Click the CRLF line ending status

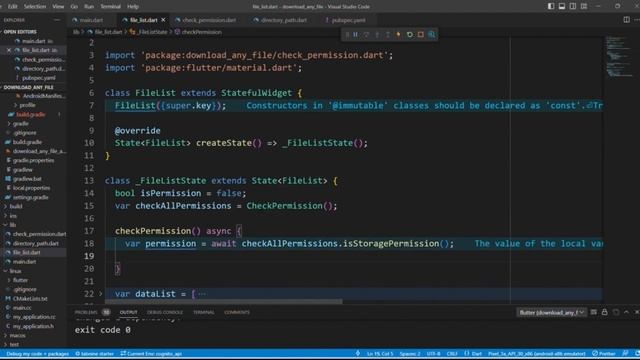pyautogui.click(x=452, y=353)
